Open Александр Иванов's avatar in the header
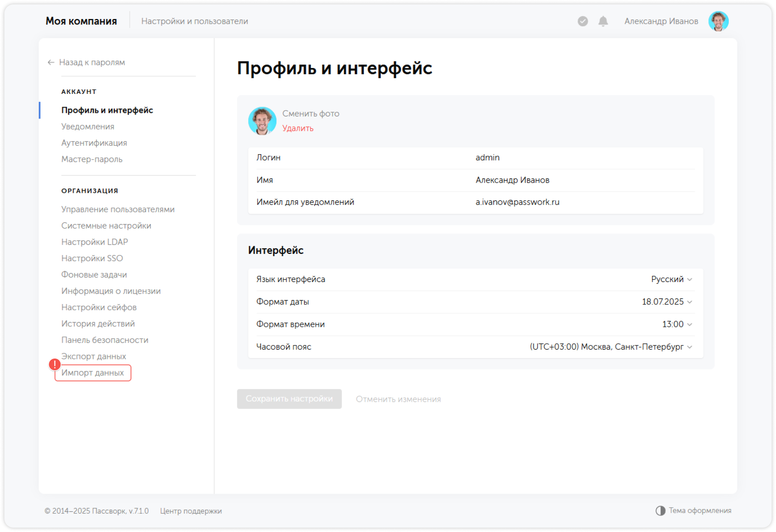 719,21
